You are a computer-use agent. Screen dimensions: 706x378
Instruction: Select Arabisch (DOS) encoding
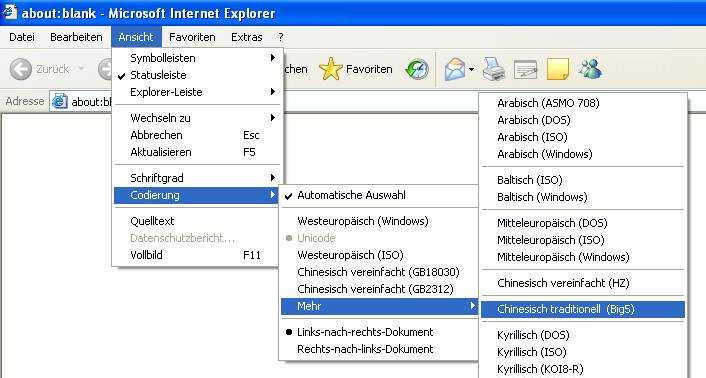[x=583, y=120]
